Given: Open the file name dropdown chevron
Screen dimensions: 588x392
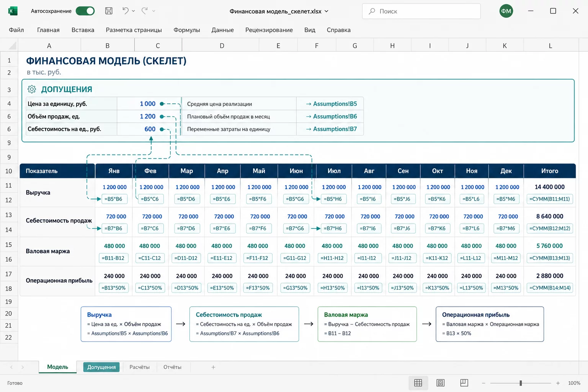Looking at the screenshot, I should 327,11.
